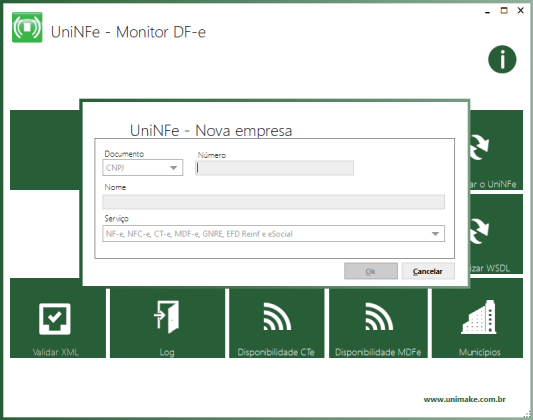Check Disponibilidade MDFe tile
The width and height of the screenshot is (533, 420).
378,322
